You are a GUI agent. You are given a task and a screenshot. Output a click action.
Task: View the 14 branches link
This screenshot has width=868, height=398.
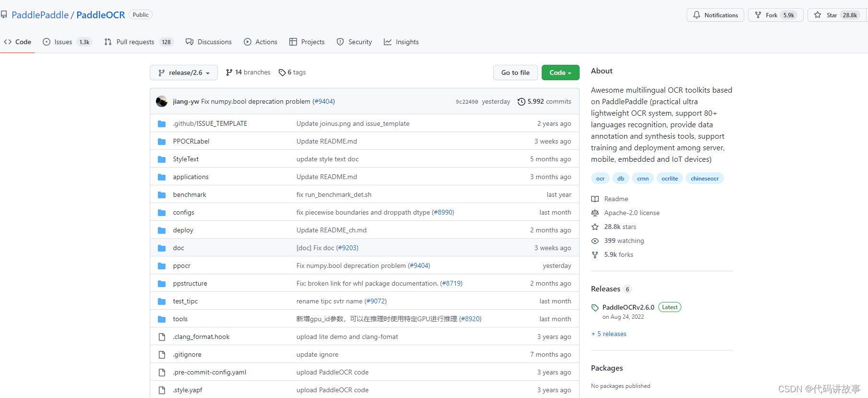[248, 72]
